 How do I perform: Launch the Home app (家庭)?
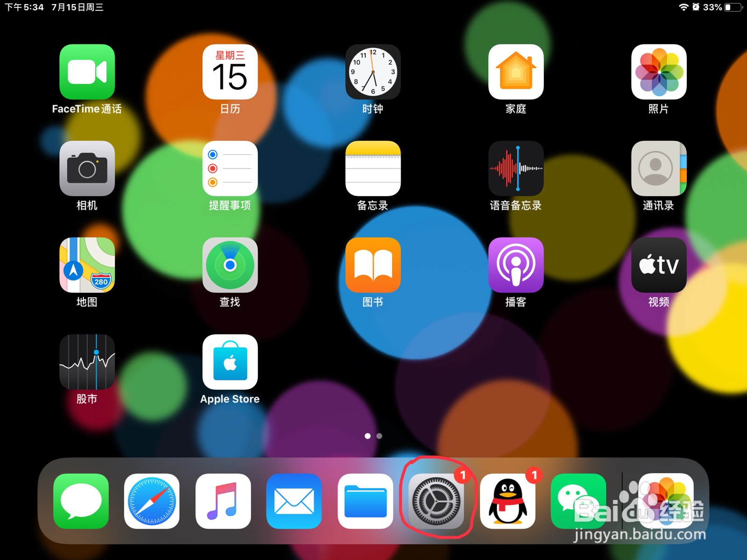click(x=515, y=72)
